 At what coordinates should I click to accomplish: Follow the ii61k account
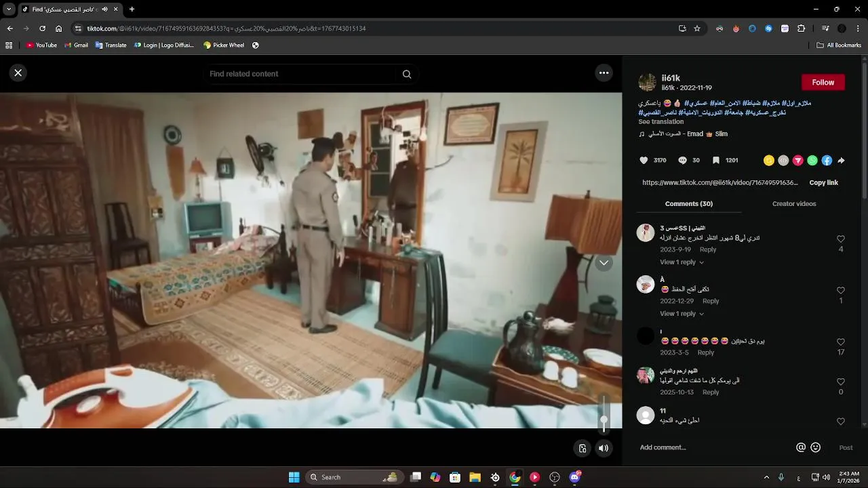point(823,82)
